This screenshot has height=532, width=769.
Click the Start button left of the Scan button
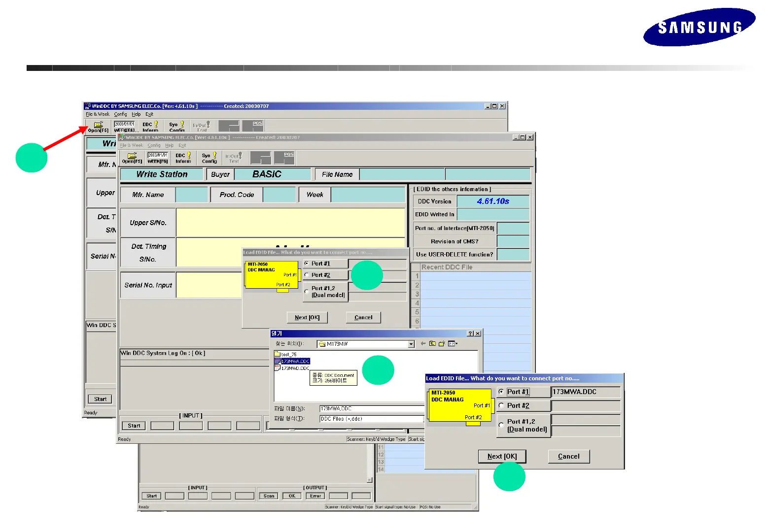click(x=151, y=496)
